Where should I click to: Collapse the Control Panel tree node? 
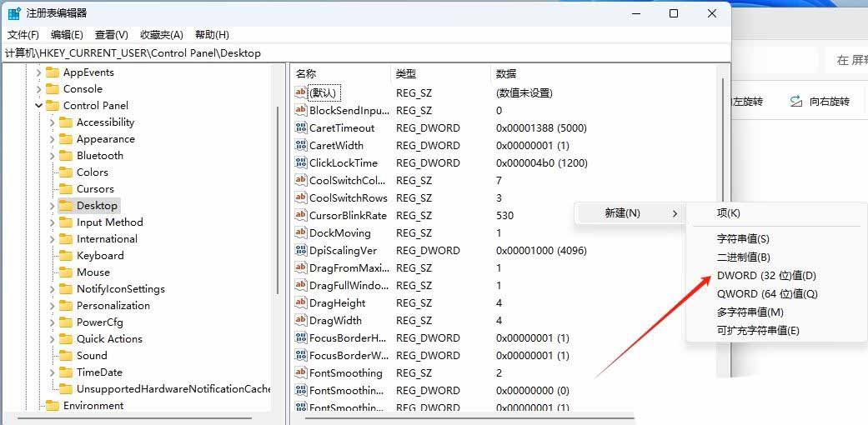coord(38,106)
